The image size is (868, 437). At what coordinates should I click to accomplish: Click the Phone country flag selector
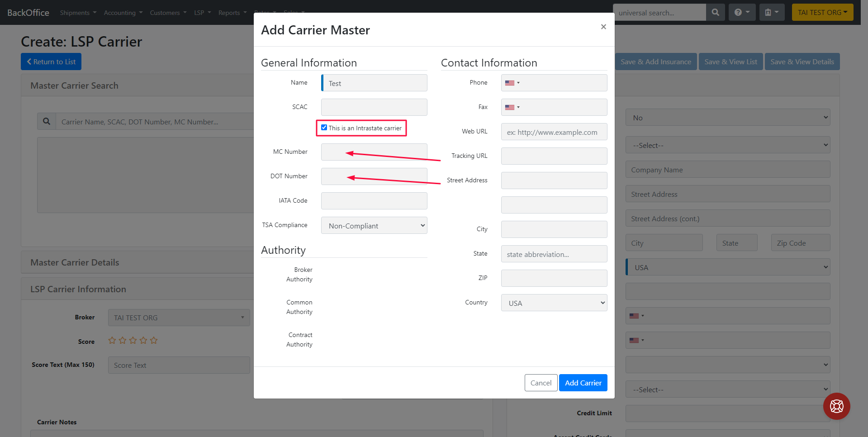click(x=512, y=83)
